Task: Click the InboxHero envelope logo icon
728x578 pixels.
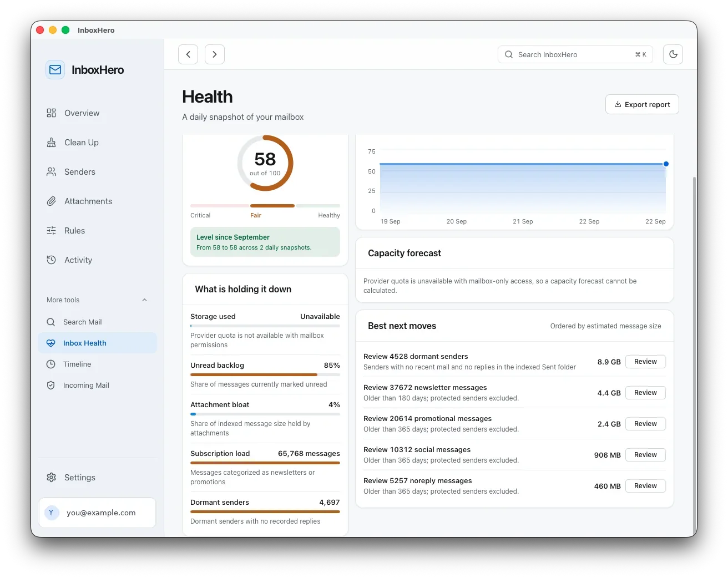Action: point(55,70)
